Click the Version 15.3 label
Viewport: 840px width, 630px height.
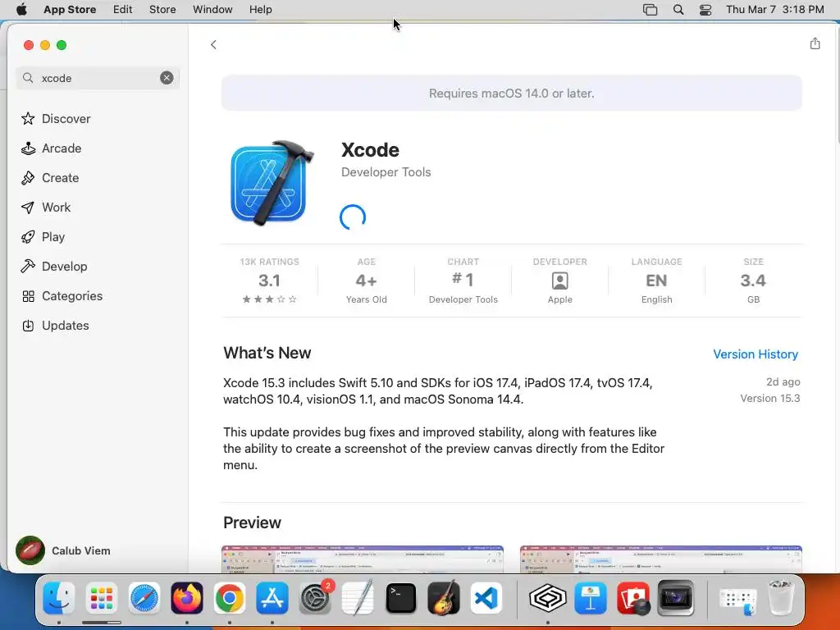769,398
